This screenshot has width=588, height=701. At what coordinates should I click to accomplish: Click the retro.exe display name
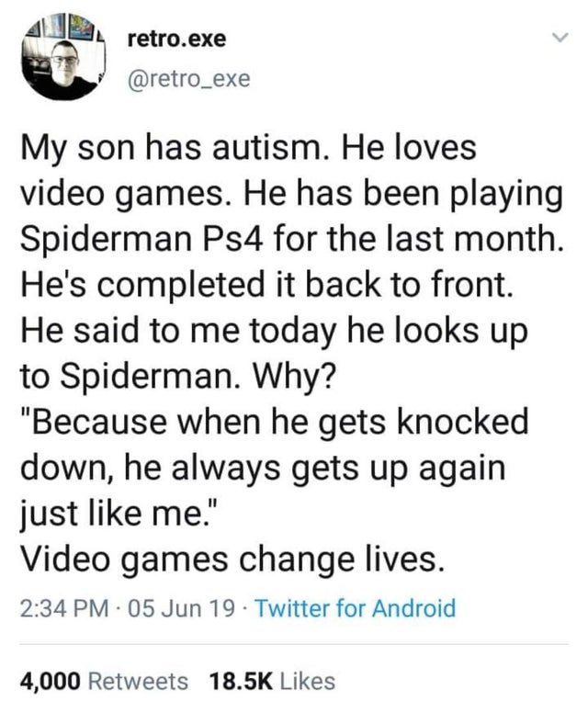(x=175, y=40)
